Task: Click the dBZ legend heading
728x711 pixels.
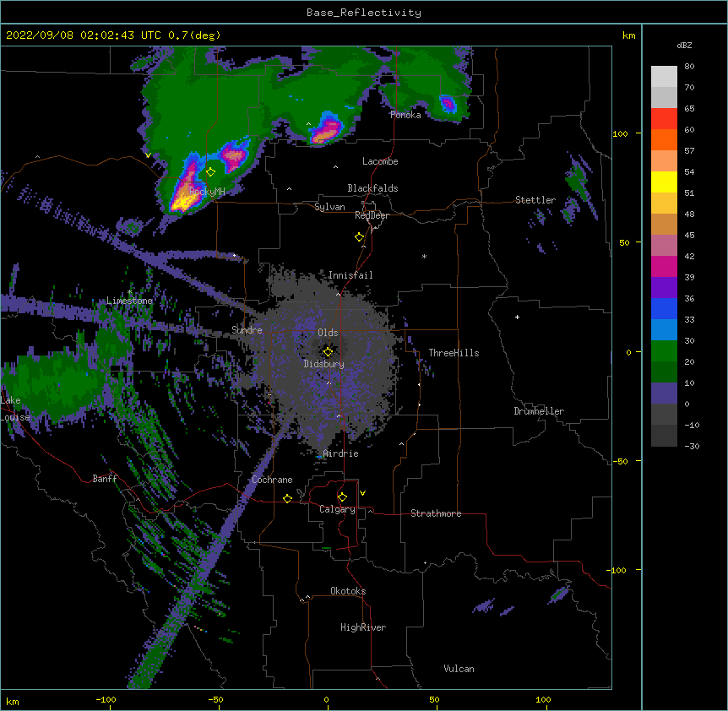Action: click(684, 45)
